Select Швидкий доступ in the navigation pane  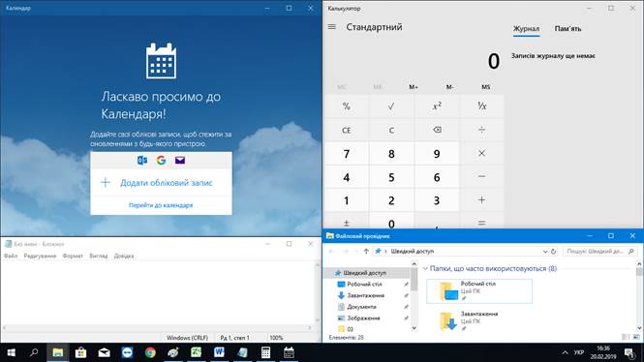tap(365, 273)
